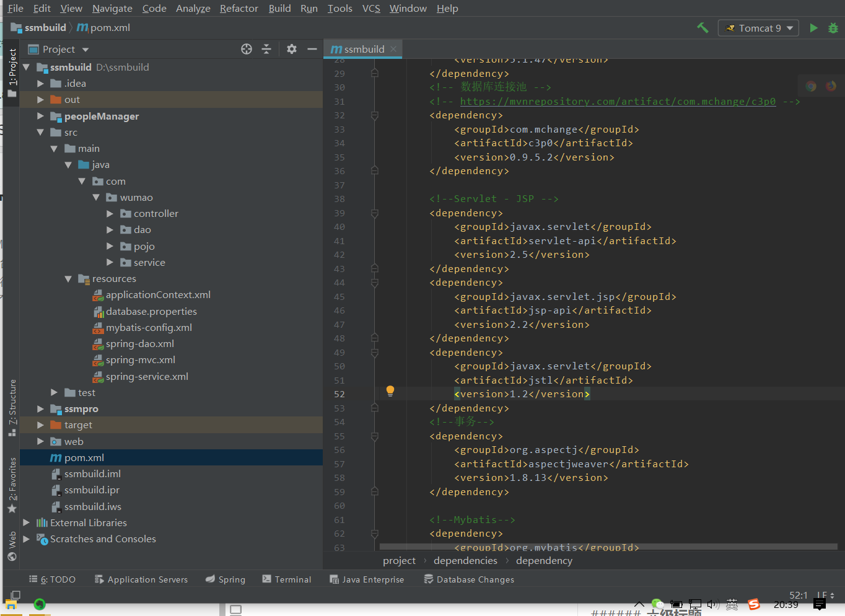Open the Build menu
Viewport: 845px width, 616px height.
(279, 8)
